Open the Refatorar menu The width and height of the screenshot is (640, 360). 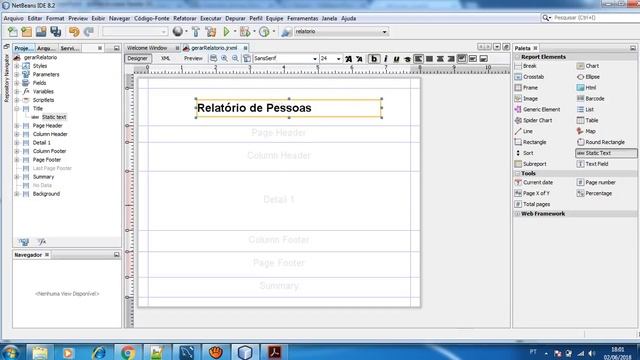pos(184,18)
